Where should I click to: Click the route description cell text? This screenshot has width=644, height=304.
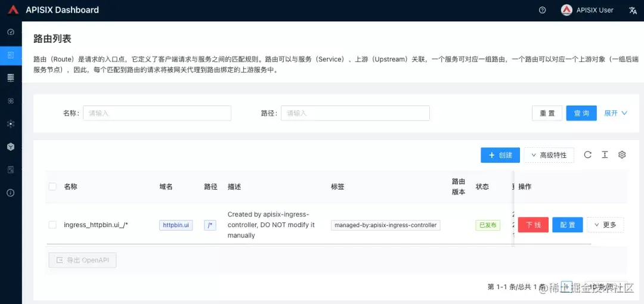[271, 225]
